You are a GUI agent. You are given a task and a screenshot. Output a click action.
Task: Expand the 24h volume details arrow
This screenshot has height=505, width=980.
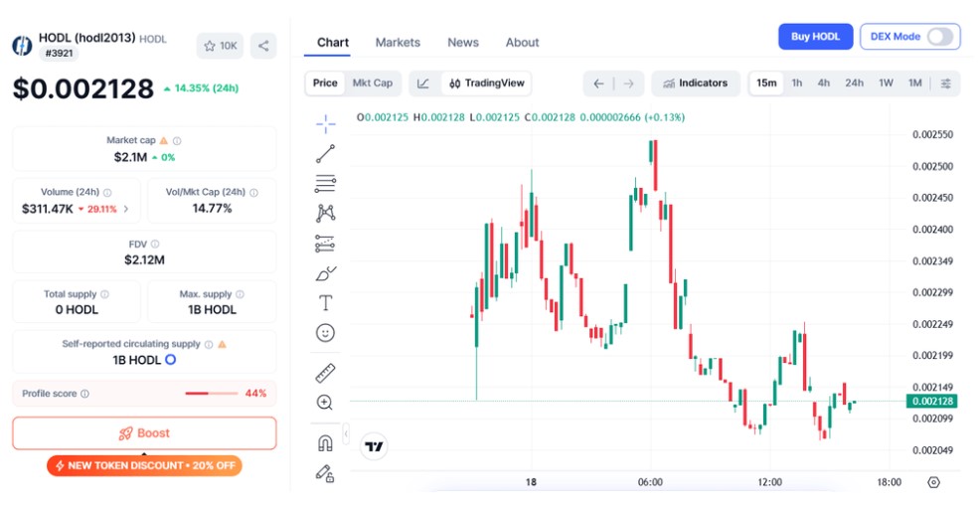[x=126, y=210]
